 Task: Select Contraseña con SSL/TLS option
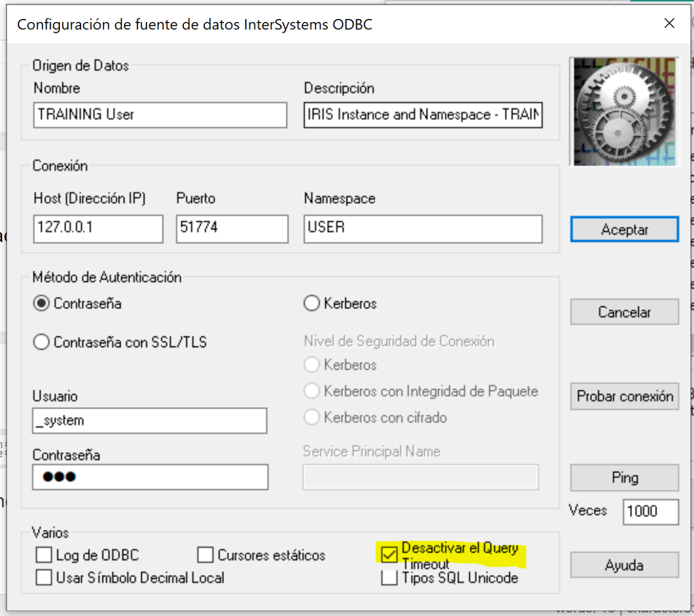coord(42,342)
